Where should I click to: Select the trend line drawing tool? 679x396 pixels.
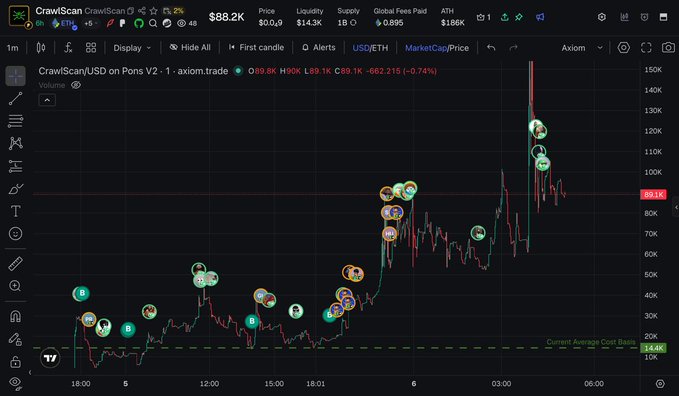pos(15,99)
